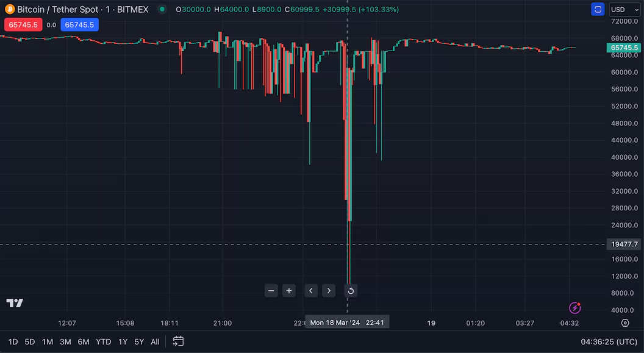The width and height of the screenshot is (644, 353).
Task: Click the blue buy price button 65745.5
Action: tap(80, 24)
